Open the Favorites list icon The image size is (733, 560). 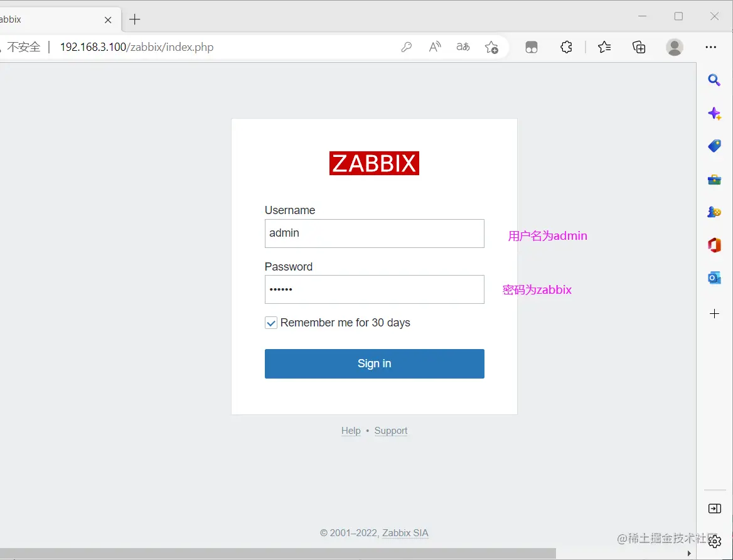(604, 47)
